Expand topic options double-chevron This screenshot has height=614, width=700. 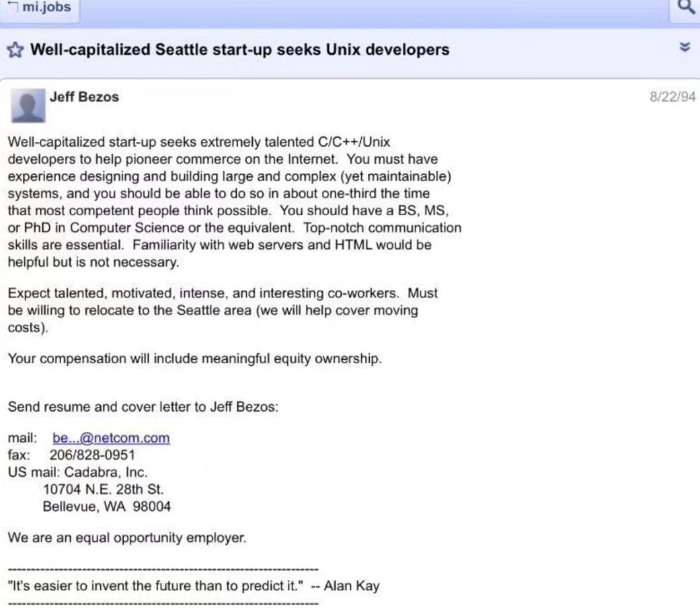[685, 46]
